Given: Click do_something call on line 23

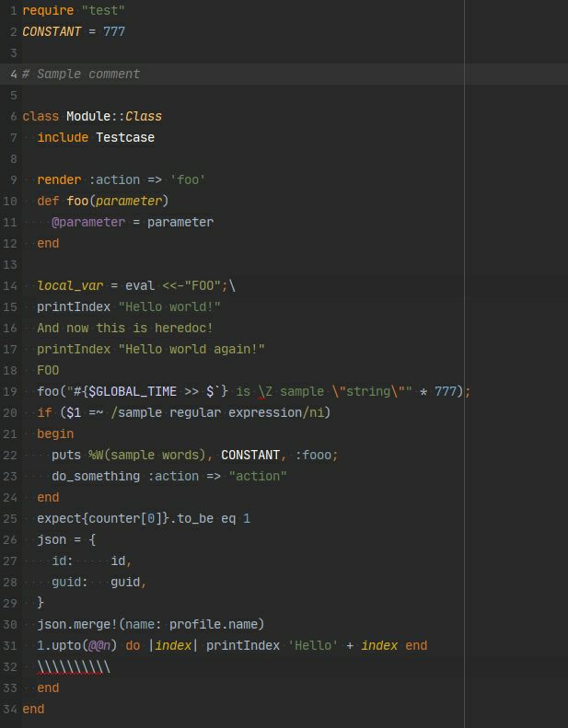Looking at the screenshot, I should pyautogui.click(x=96, y=477).
